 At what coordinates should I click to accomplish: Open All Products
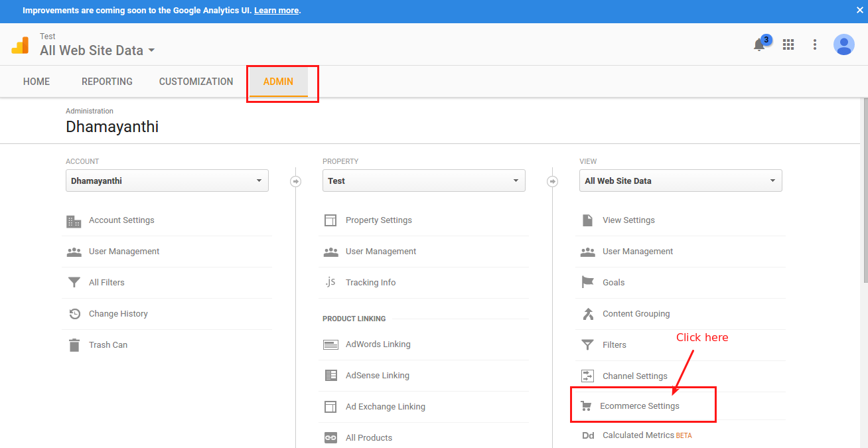pos(369,438)
